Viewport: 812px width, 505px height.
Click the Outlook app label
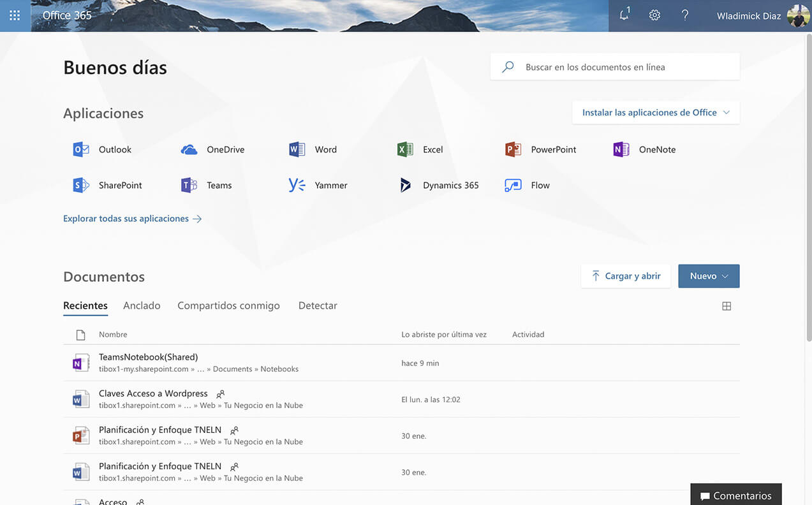[115, 149]
